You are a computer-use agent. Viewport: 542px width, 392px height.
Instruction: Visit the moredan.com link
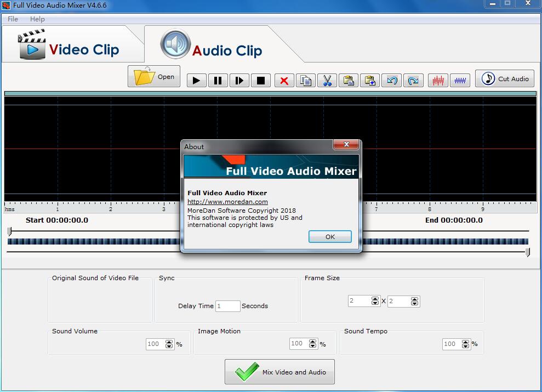coord(227,202)
